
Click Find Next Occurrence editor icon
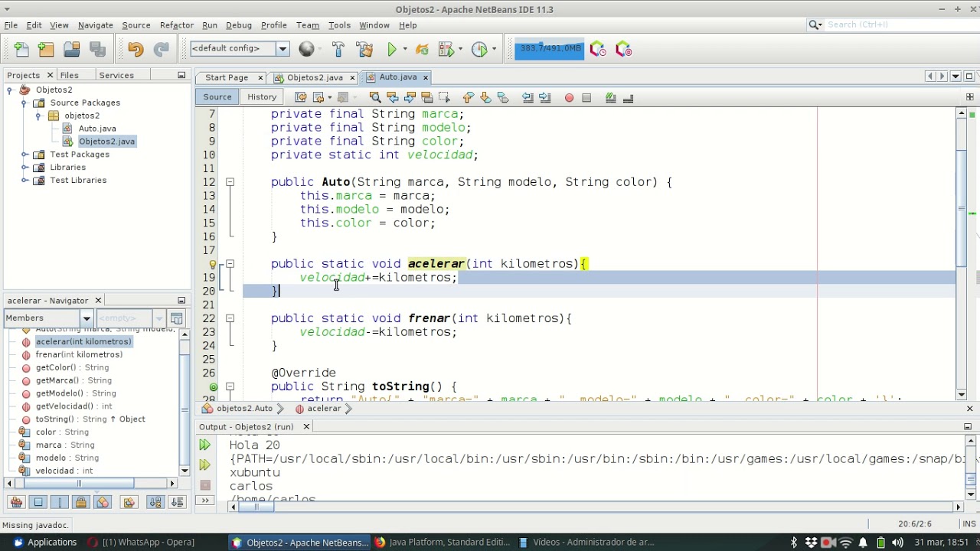click(x=410, y=97)
